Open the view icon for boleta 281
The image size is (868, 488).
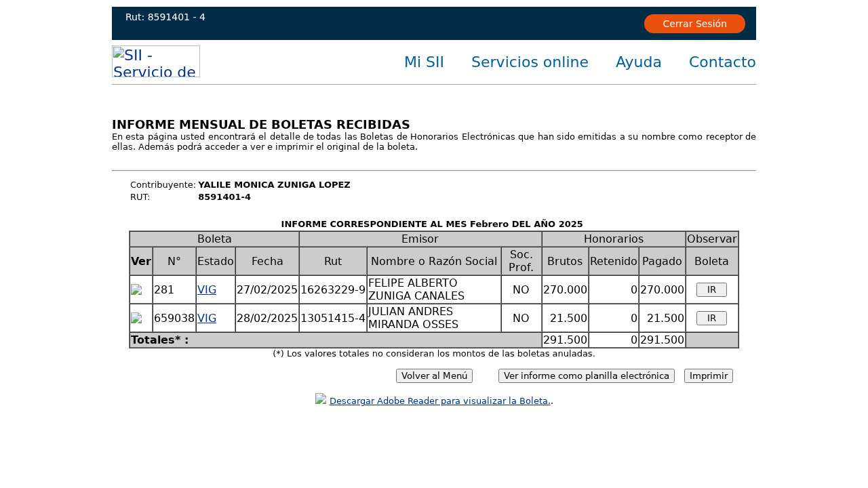(136, 290)
